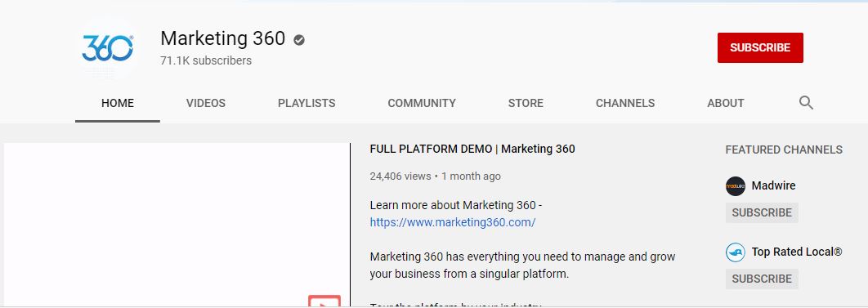Click the 71.1K subscribers text

(206, 60)
